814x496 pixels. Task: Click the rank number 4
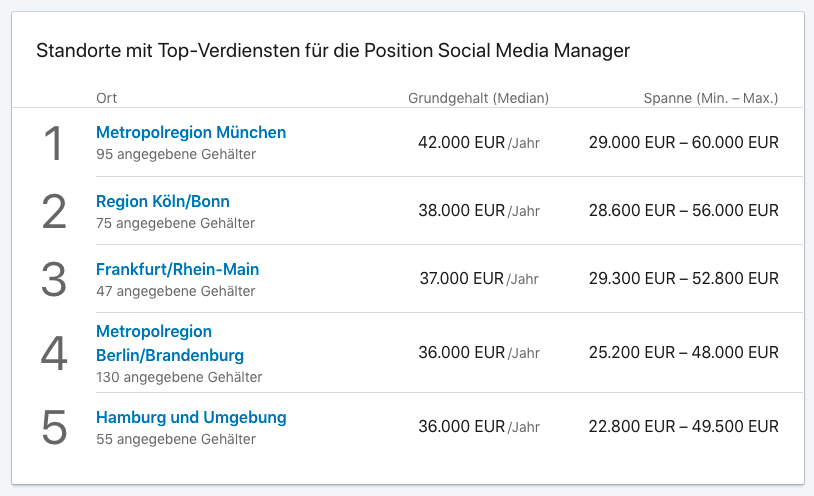(54, 352)
